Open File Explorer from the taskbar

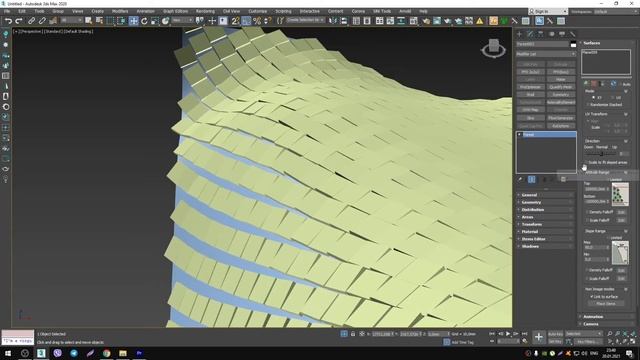(123, 353)
